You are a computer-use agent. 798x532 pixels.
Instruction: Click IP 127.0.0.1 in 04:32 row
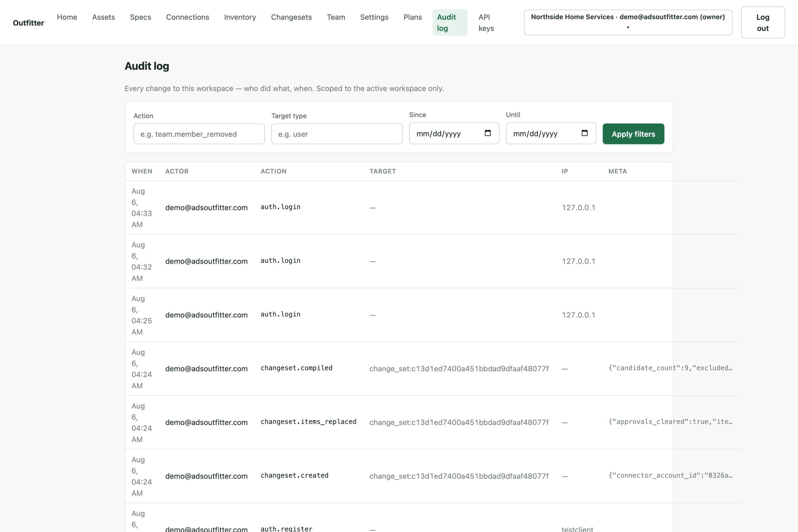579,261
